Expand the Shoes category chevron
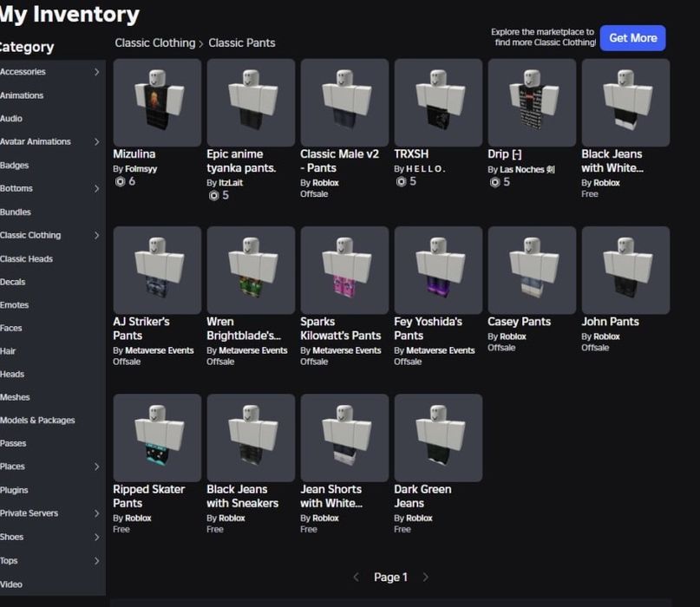 coord(97,537)
